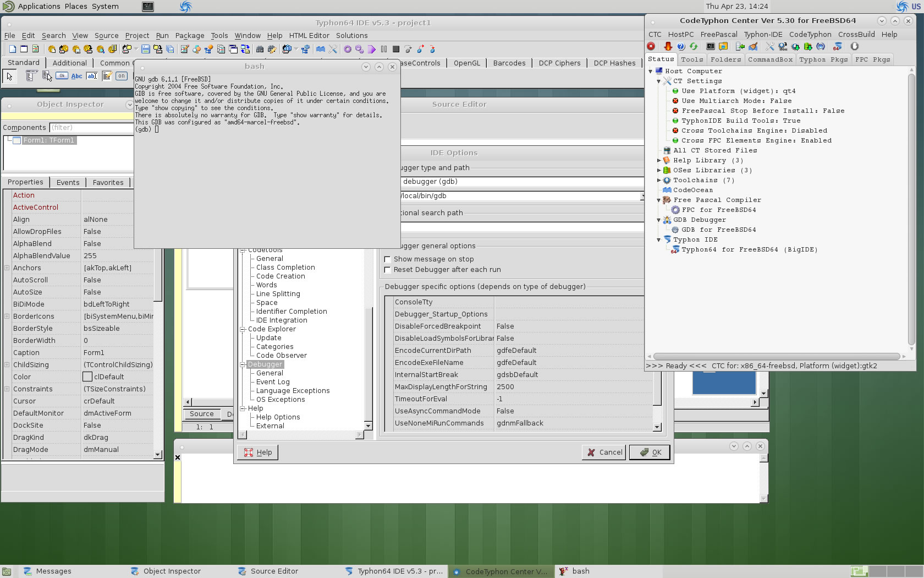
Task: Click the New Unit icon in Typhon toolbar
Action: tap(13, 49)
